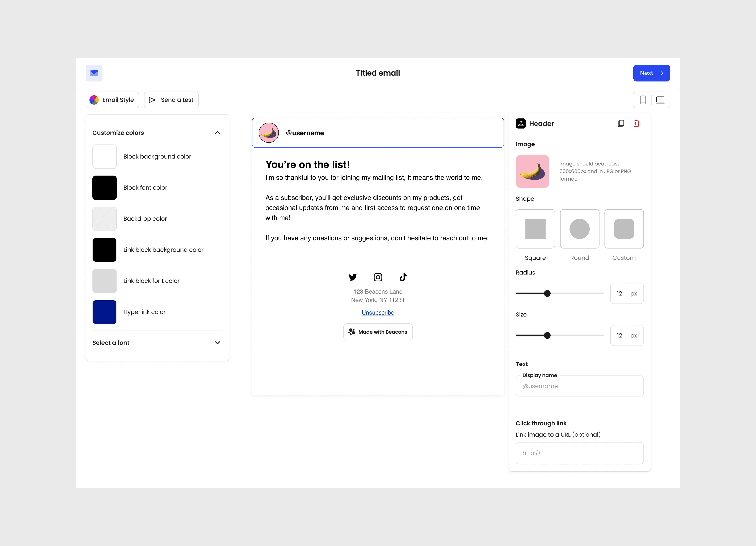Expand the Select a font section
The height and width of the screenshot is (546, 756).
(217, 343)
